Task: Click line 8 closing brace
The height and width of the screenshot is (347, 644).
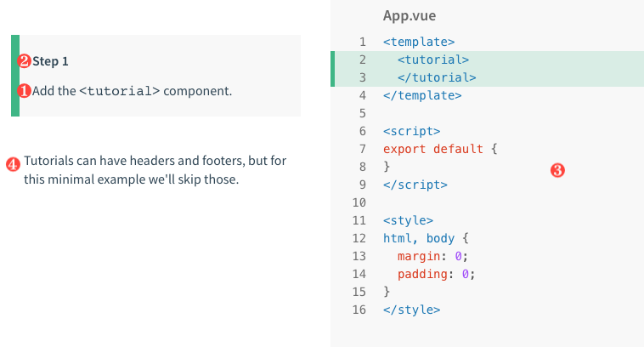Action: (x=387, y=167)
